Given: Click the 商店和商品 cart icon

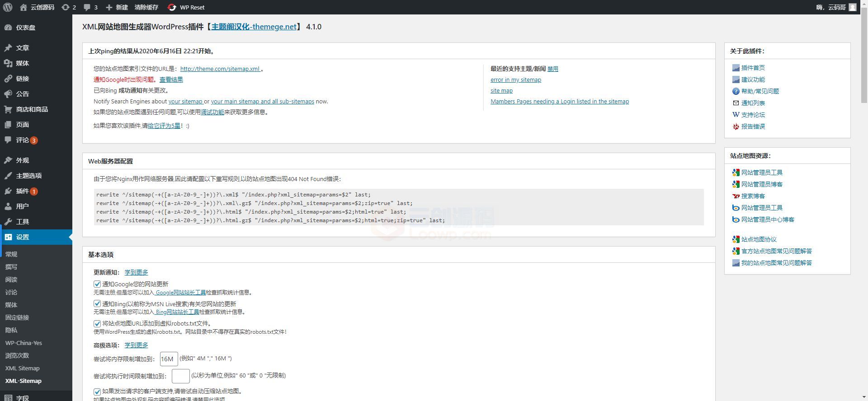Looking at the screenshot, I should point(8,109).
